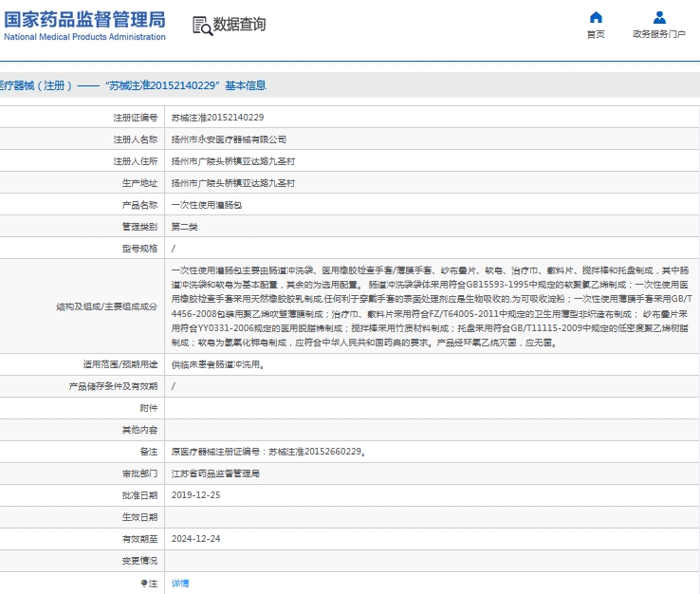Click management class value 第二类

184,227
